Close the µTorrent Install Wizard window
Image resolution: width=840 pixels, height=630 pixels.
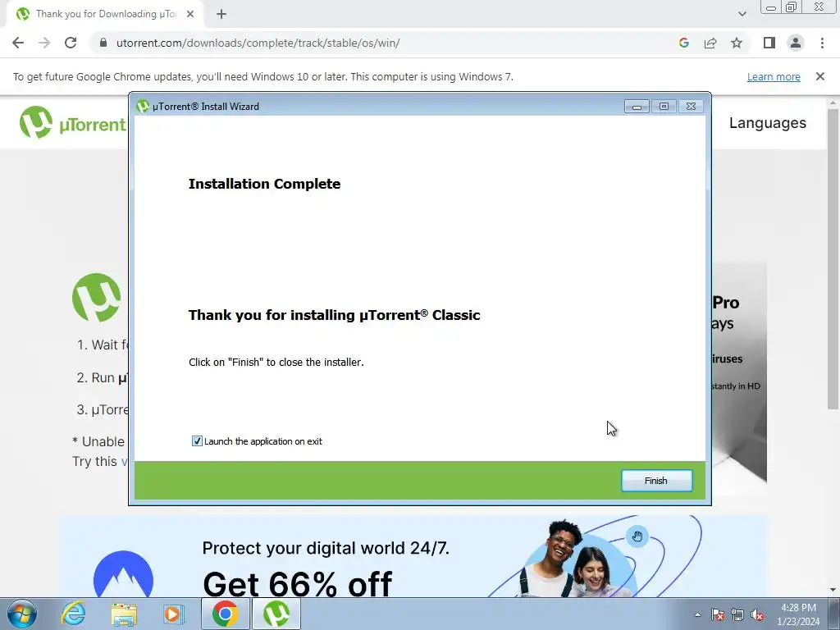(x=691, y=106)
